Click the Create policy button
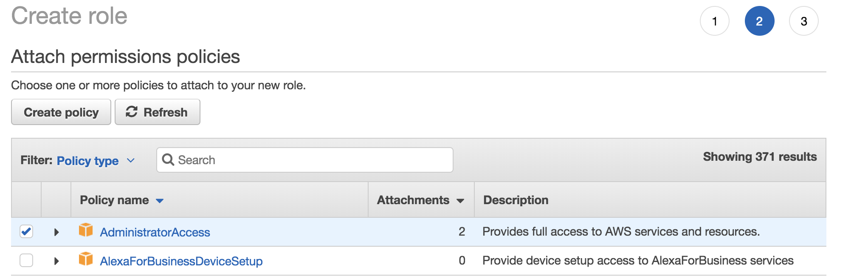 click(x=61, y=112)
